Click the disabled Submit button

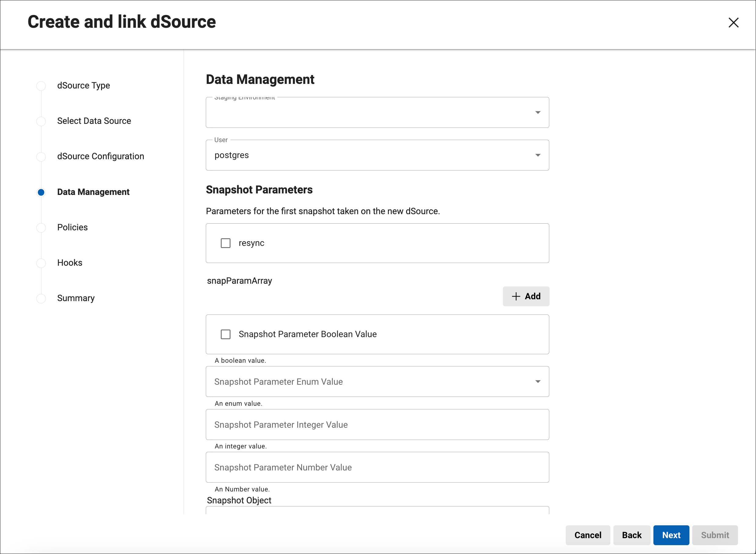point(714,535)
